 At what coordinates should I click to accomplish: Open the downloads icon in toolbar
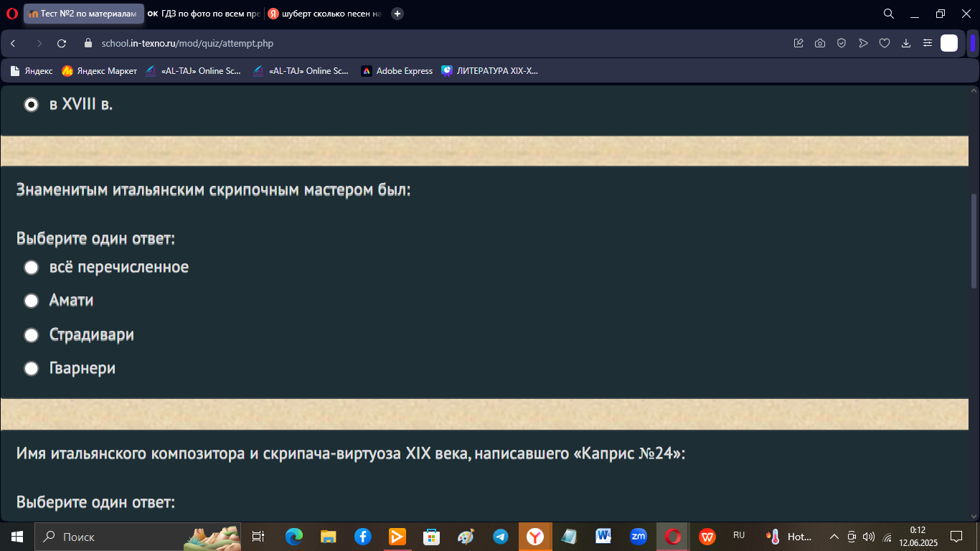point(906,44)
